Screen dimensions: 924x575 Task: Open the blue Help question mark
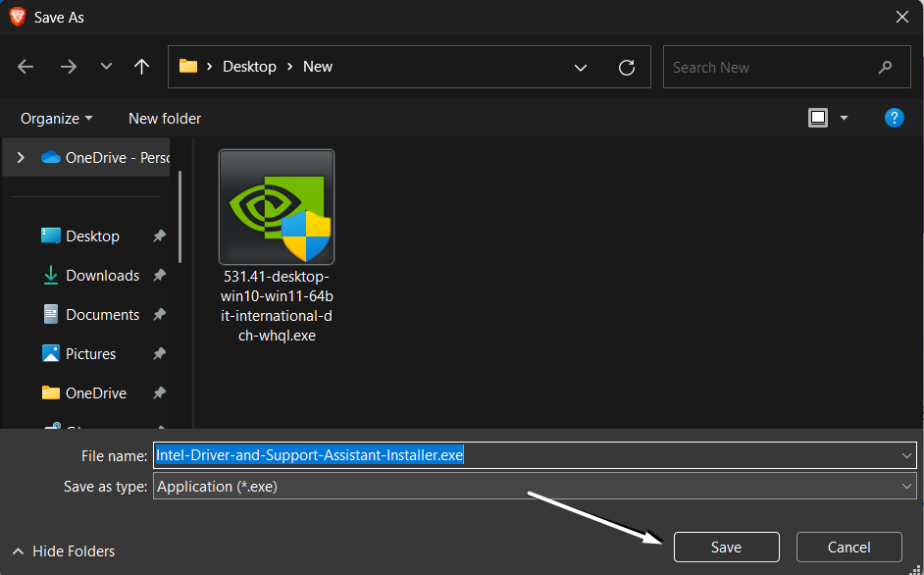894,118
